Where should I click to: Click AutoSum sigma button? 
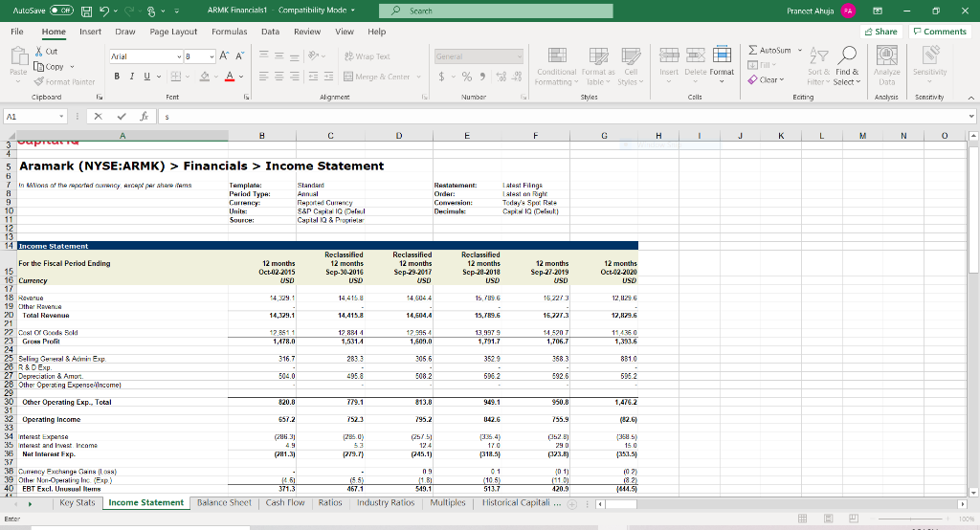click(769, 50)
